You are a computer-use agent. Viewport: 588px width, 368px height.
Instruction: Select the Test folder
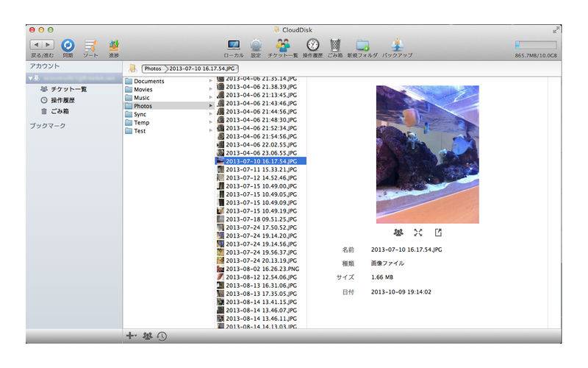pos(169,131)
